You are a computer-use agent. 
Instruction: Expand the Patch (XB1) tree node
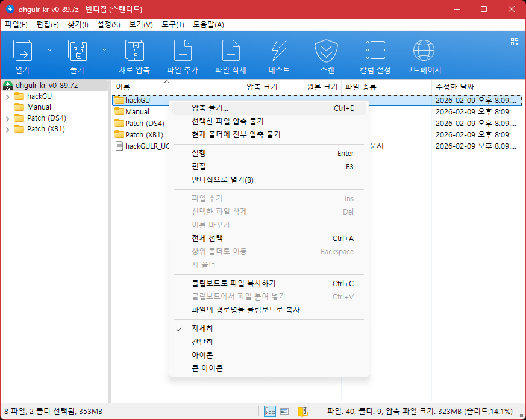[7, 130]
